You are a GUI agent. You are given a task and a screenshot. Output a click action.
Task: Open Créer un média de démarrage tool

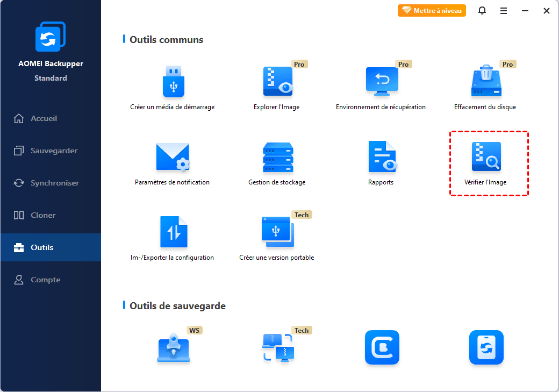click(x=173, y=88)
